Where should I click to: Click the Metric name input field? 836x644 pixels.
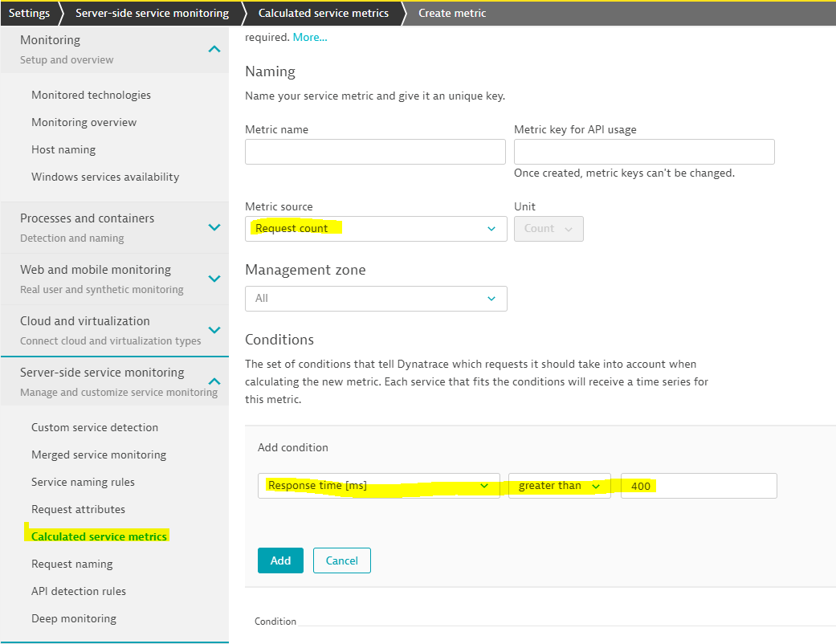[375, 152]
